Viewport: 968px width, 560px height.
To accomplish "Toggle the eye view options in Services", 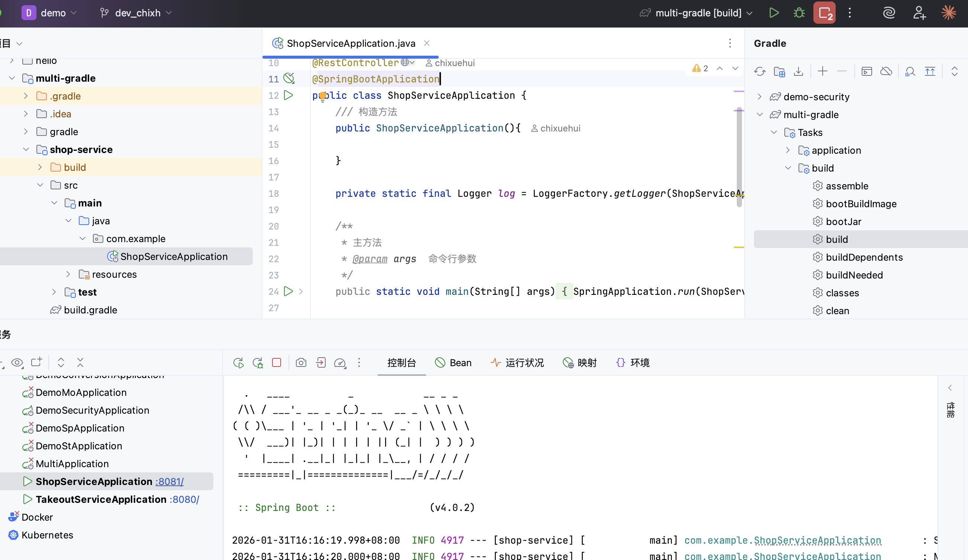I will 17,362.
